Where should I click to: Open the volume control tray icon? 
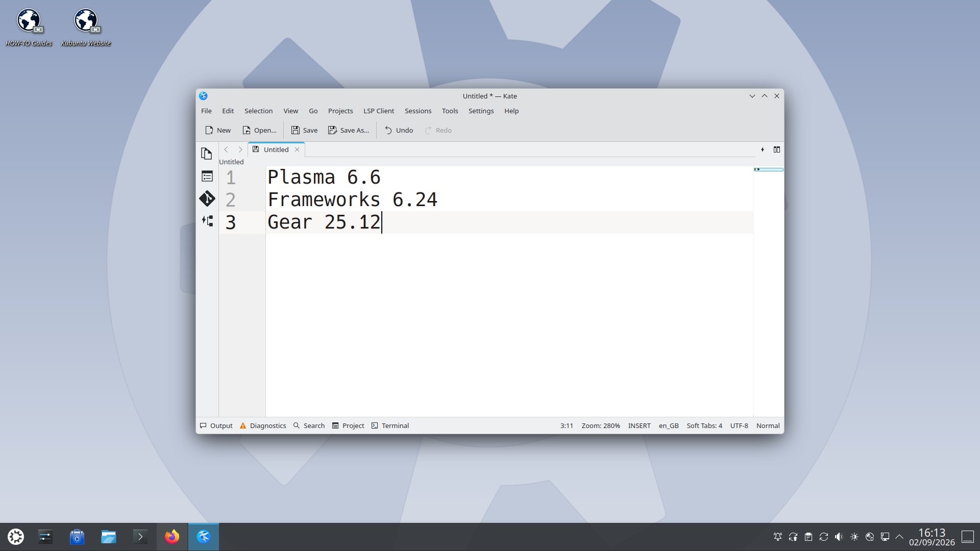(x=839, y=537)
